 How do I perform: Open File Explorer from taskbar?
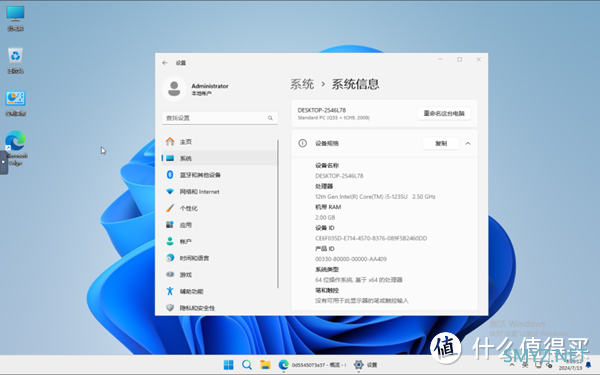[265, 365]
